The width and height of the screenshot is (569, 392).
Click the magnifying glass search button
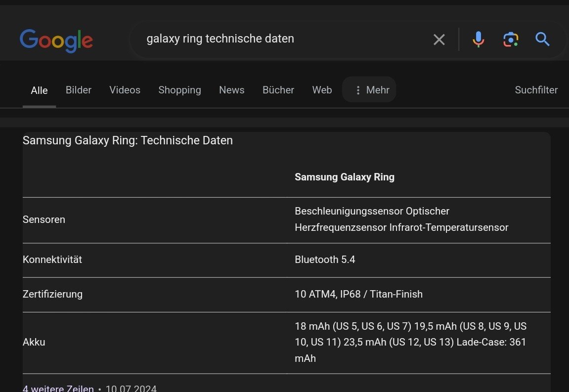(542, 39)
